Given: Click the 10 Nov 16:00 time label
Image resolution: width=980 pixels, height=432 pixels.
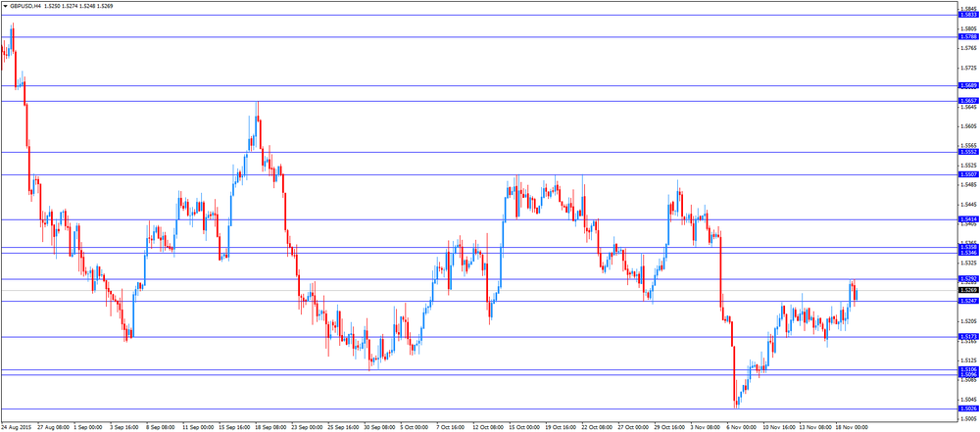Looking at the screenshot, I should pos(781,428).
